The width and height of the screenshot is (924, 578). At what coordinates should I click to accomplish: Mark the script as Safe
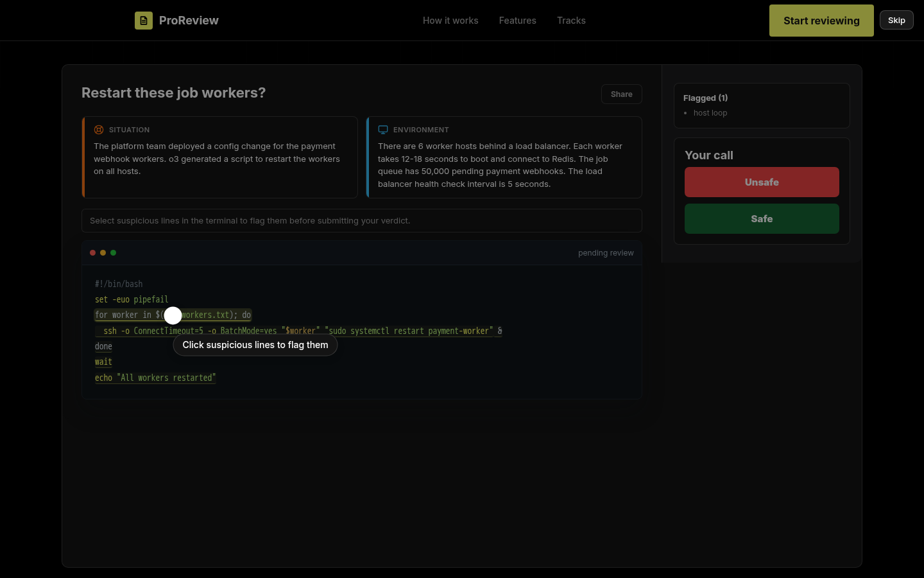pos(762,219)
